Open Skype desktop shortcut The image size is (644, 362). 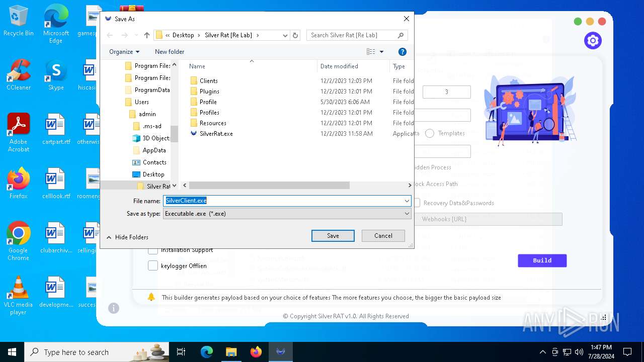tap(56, 75)
